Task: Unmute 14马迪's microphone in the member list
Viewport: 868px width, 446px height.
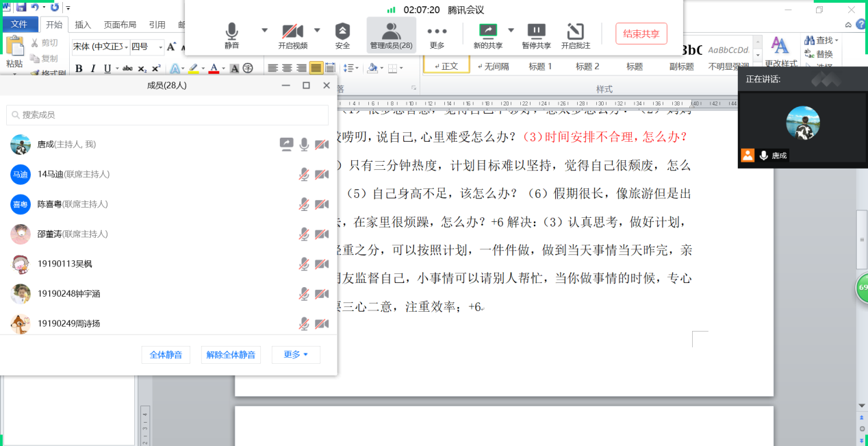Action: tap(304, 175)
